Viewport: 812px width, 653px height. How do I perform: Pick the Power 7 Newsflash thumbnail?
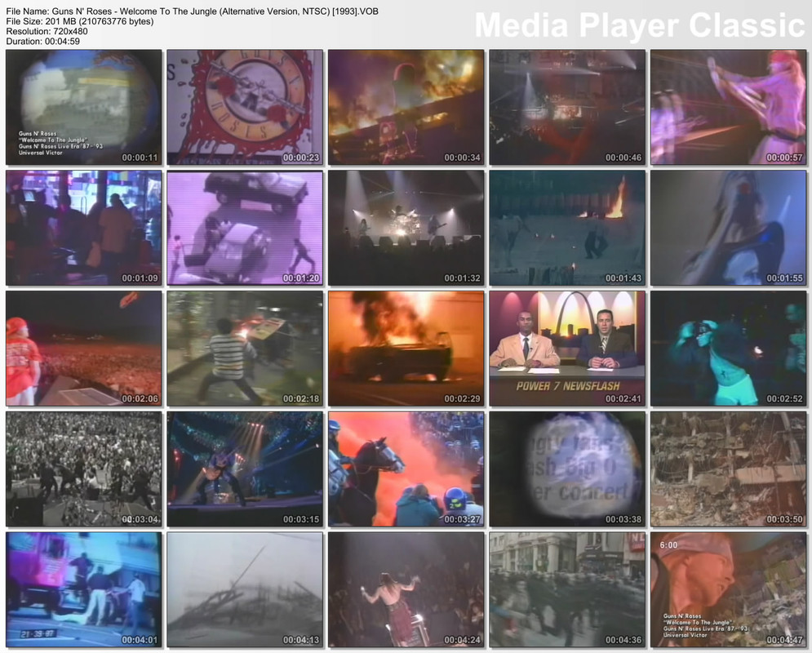(567, 349)
